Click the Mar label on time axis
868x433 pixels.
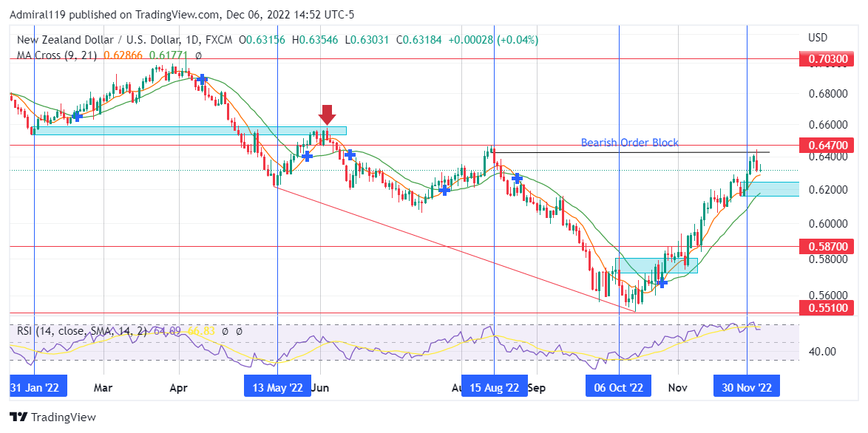click(x=103, y=388)
